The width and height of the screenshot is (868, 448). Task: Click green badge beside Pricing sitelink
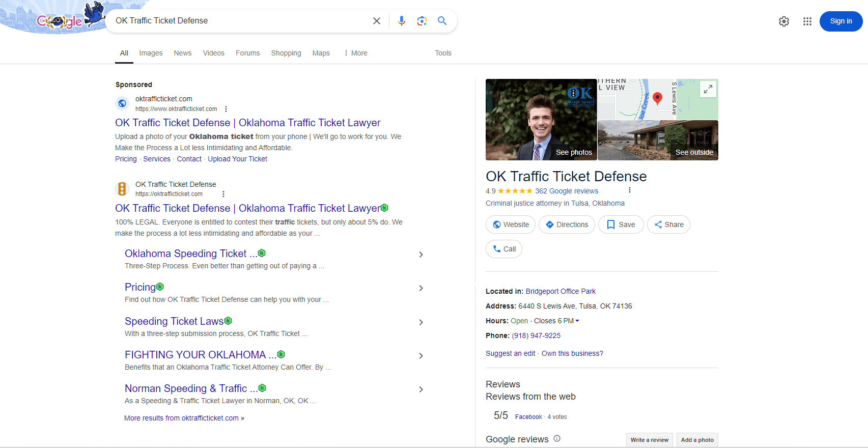(160, 287)
